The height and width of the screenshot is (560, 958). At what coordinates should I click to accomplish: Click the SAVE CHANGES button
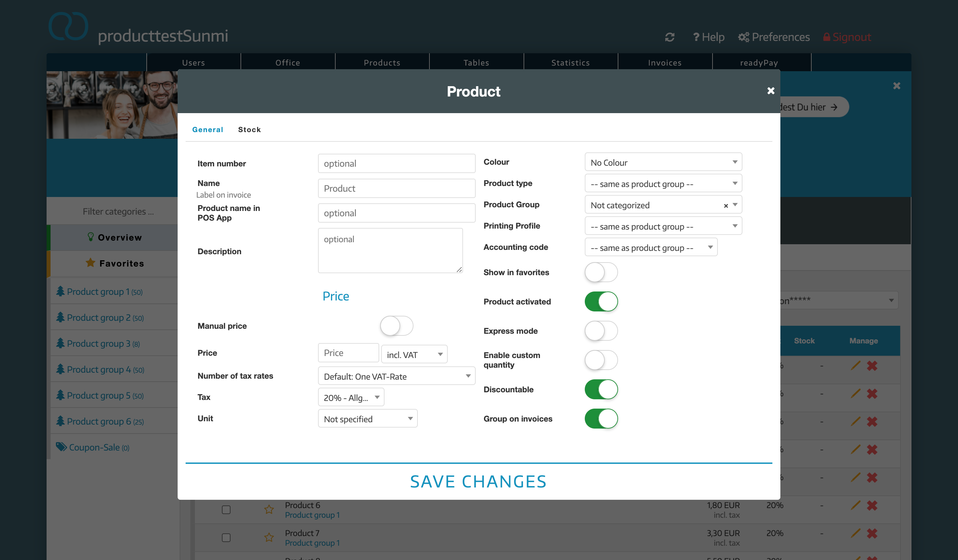pyautogui.click(x=478, y=482)
